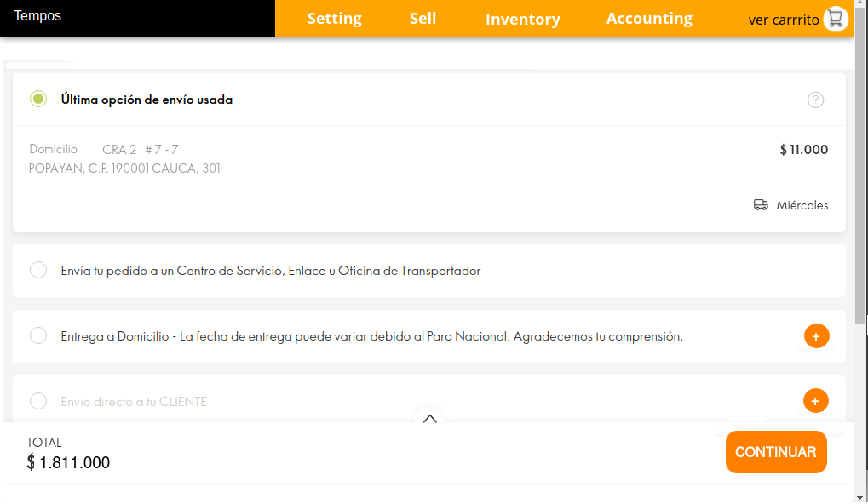
Task: Select Envío directo a tu CLIENTE radio
Action: [x=38, y=401]
